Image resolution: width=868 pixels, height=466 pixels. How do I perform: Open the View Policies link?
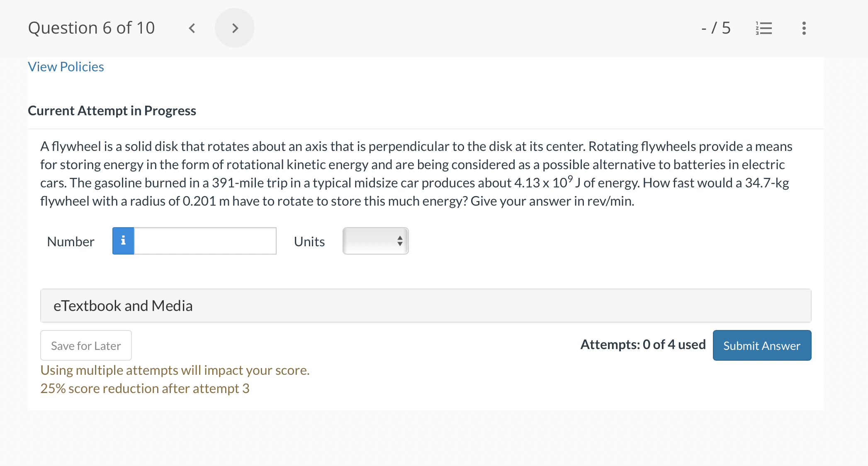click(66, 66)
